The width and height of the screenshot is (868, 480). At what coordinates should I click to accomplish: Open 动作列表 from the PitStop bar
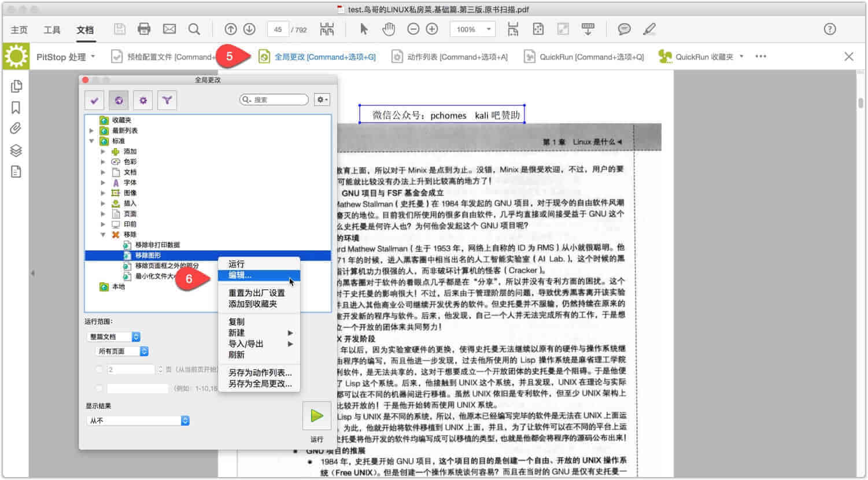(449, 57)
